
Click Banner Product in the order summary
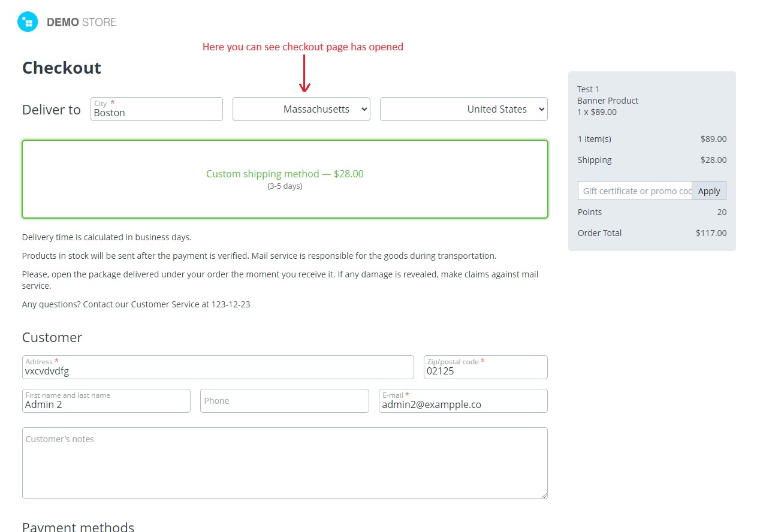tap(608, 101)
